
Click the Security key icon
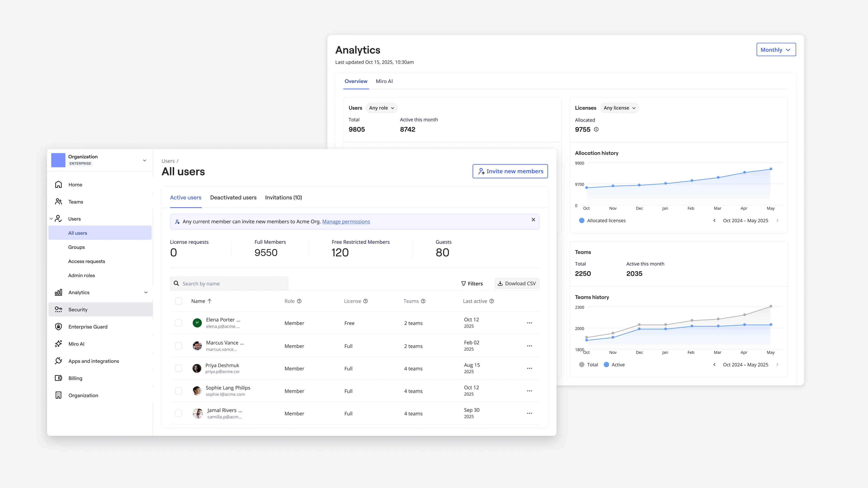click(58, 310)
